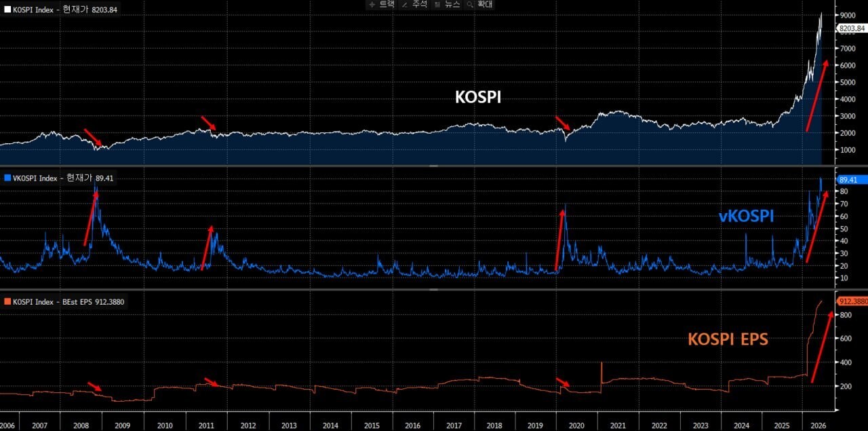The width and height of the screenshot is (868, 431).
Task: Select the KOSPI Index 현재가 8203.84 legend
Action: tap(62, 10)
